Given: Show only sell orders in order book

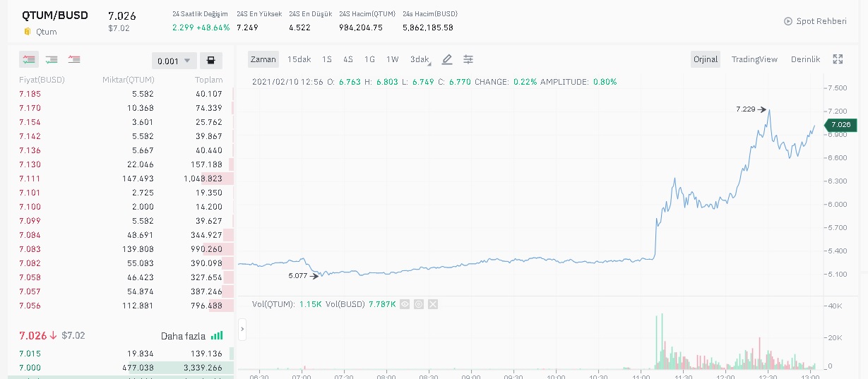Looking at the screenshot, I should 74,60.
